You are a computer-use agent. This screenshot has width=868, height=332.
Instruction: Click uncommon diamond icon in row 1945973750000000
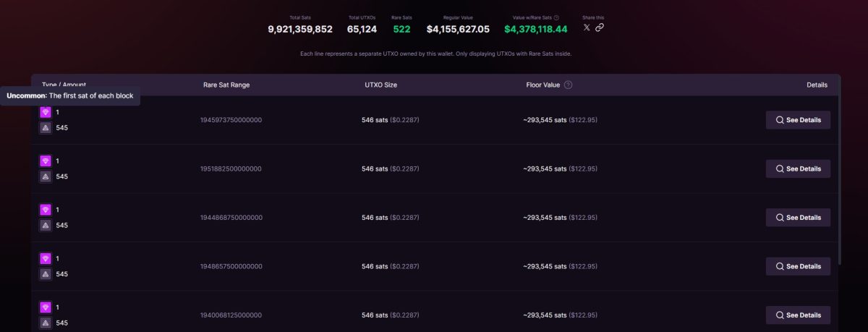click(x=46, y=112)
